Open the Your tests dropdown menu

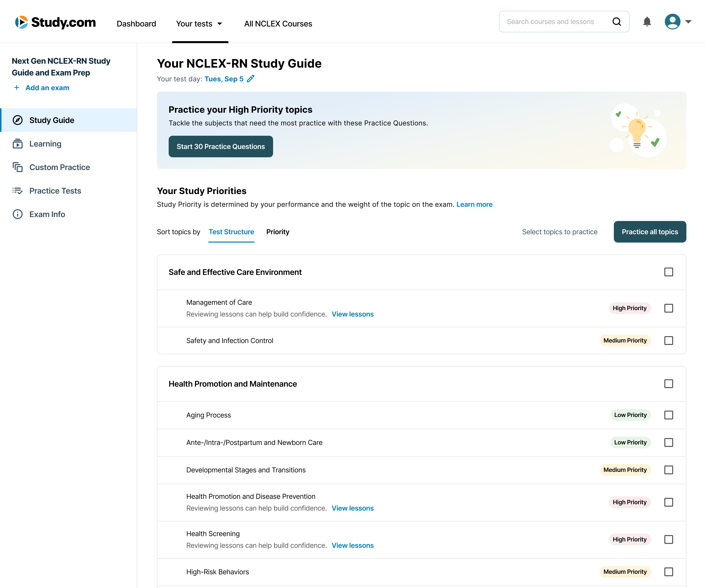pyautogui.click(x=199, y=24)
